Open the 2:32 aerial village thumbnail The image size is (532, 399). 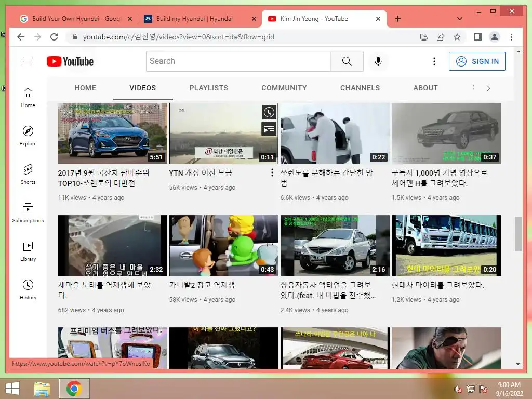[x=113, y=246]
